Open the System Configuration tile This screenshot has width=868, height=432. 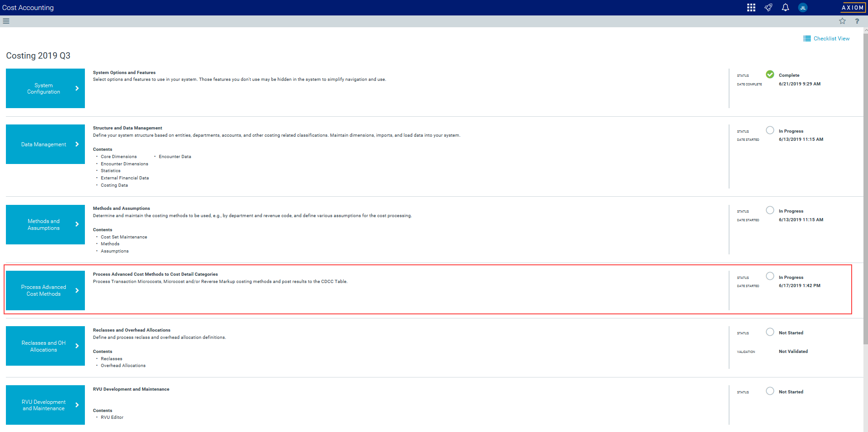(45, 88)
